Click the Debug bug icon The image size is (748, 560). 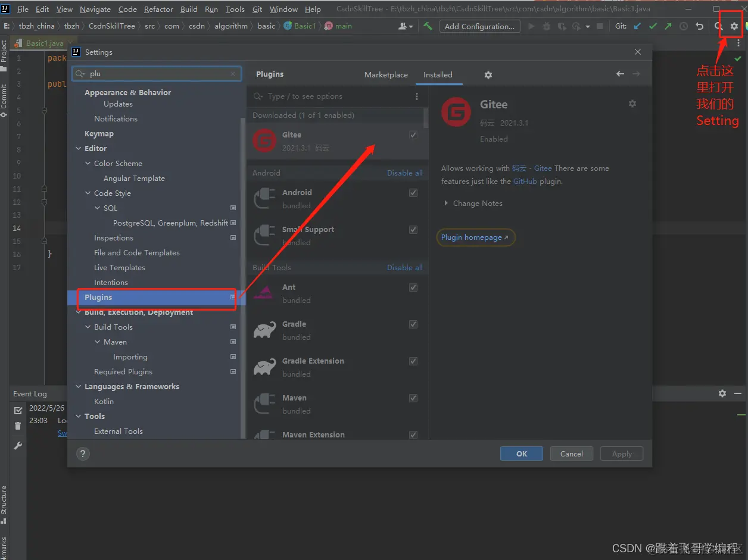(x=546, y=26)
